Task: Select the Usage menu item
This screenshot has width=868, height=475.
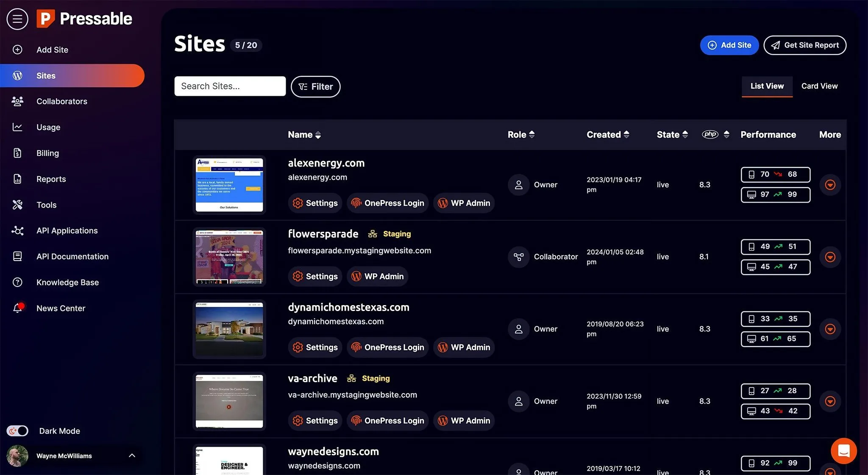Action: click(x=48, y=127)
